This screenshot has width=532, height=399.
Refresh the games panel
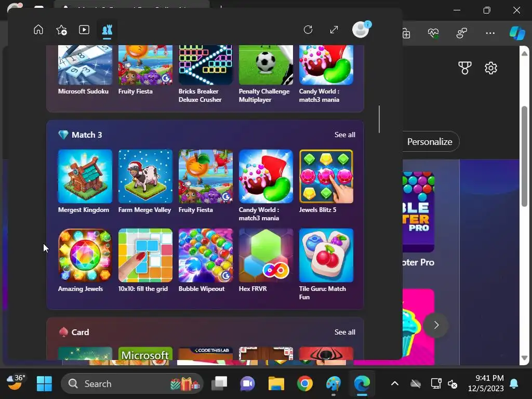308,30
